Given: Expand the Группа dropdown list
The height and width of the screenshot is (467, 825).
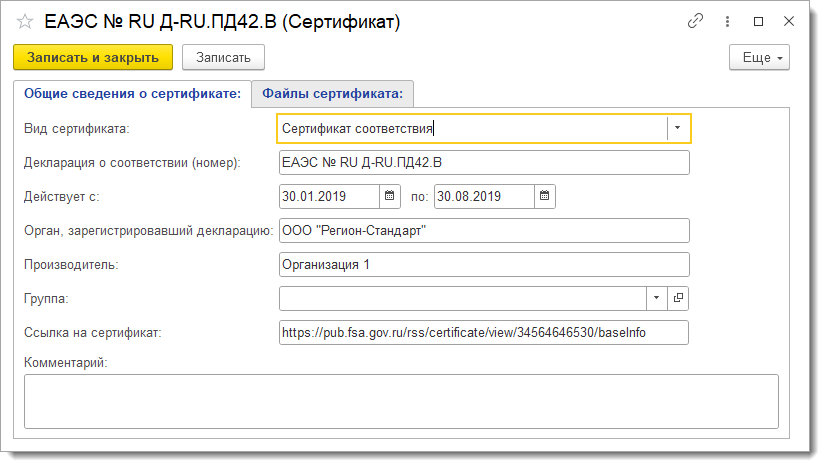Looking at the screenshot, I should pos(656,298).
